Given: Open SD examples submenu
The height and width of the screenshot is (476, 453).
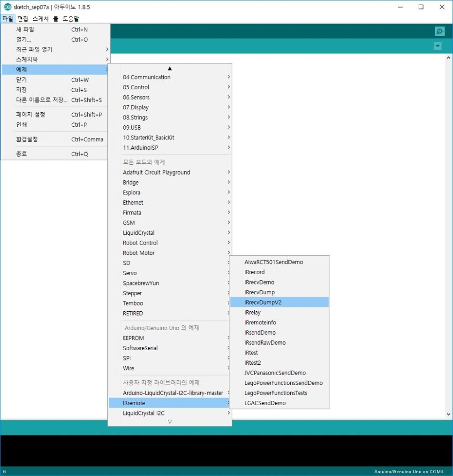Looking at the screenshot, I should click(169, 263).
